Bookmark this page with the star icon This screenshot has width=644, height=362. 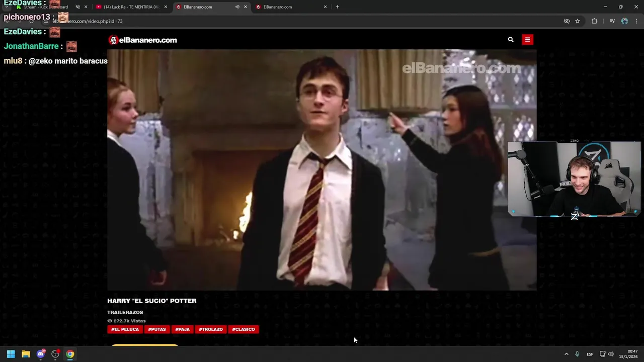coord(578,21)
